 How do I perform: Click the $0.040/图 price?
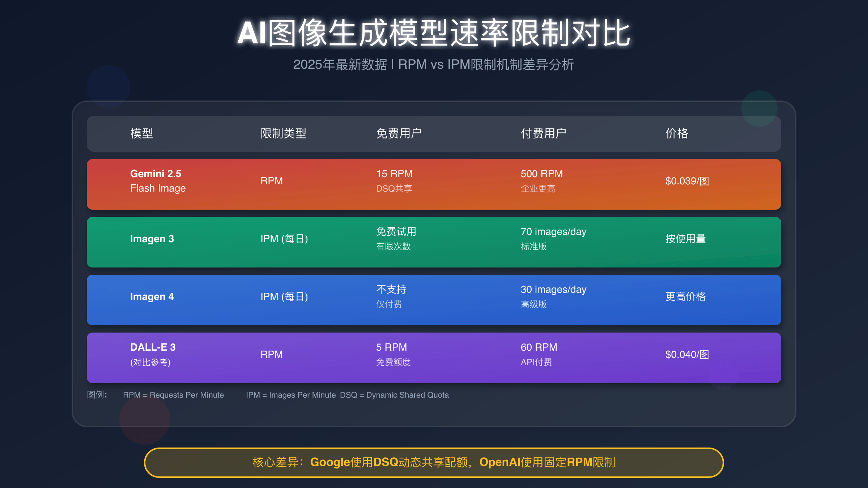click(x=687, y=354)
